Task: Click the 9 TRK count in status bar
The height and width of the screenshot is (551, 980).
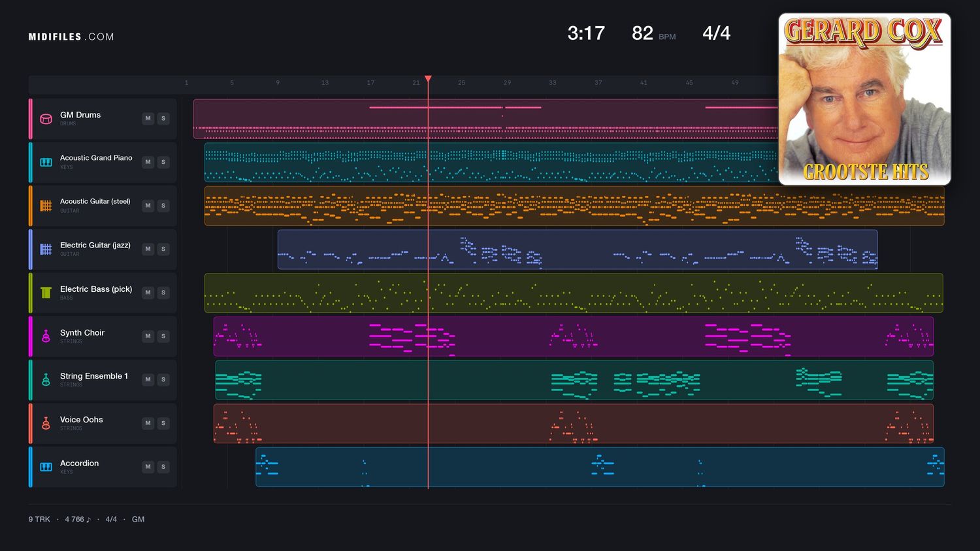Action: 39,520
